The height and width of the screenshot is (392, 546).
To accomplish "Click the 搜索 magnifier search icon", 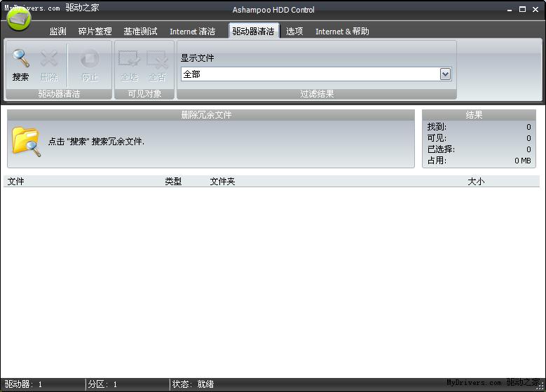I will tap(20, 58).
